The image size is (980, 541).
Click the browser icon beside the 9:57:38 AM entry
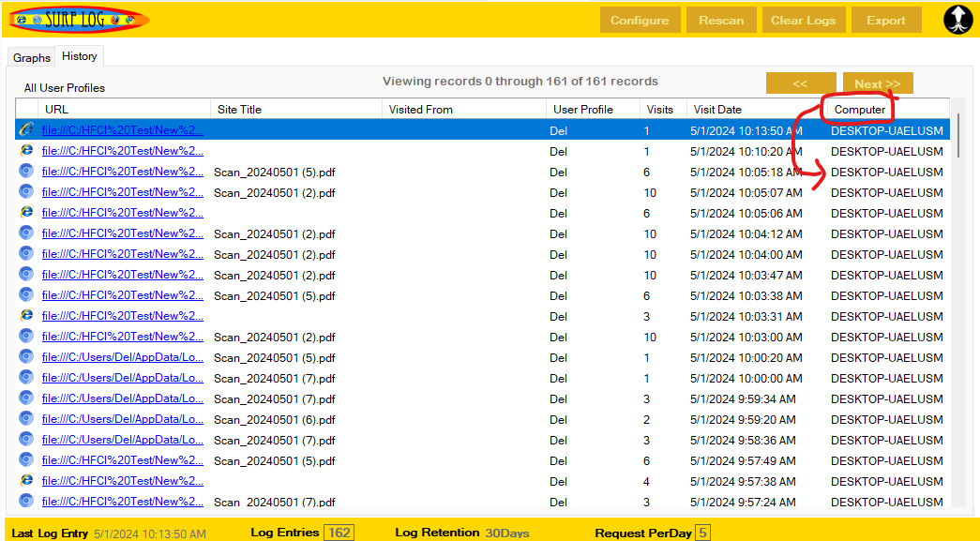[x=26, y=482]
